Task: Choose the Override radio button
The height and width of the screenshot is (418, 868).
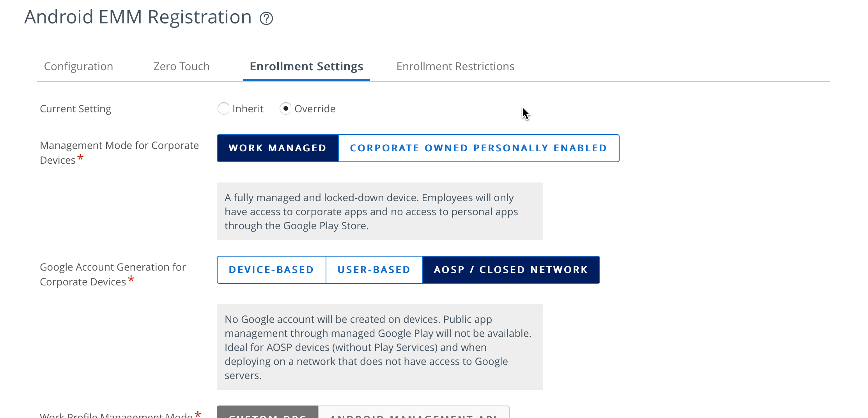Action: coord(286,108)
